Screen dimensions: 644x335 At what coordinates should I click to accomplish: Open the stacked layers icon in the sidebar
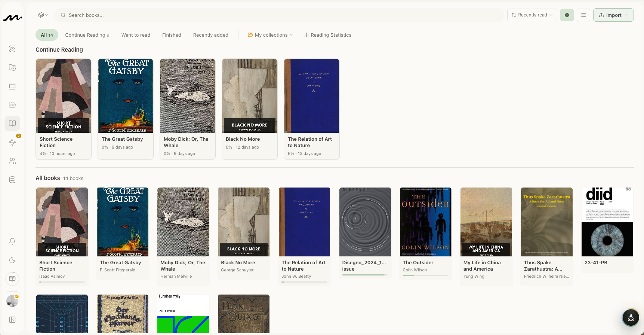pyautogui.click(x=12, y=86)
